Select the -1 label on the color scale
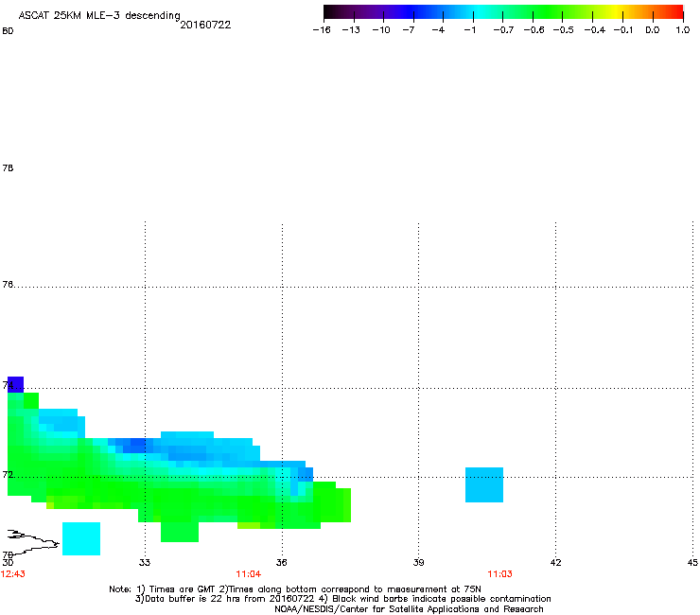This screenshot has height=615, width=700. 469,30
